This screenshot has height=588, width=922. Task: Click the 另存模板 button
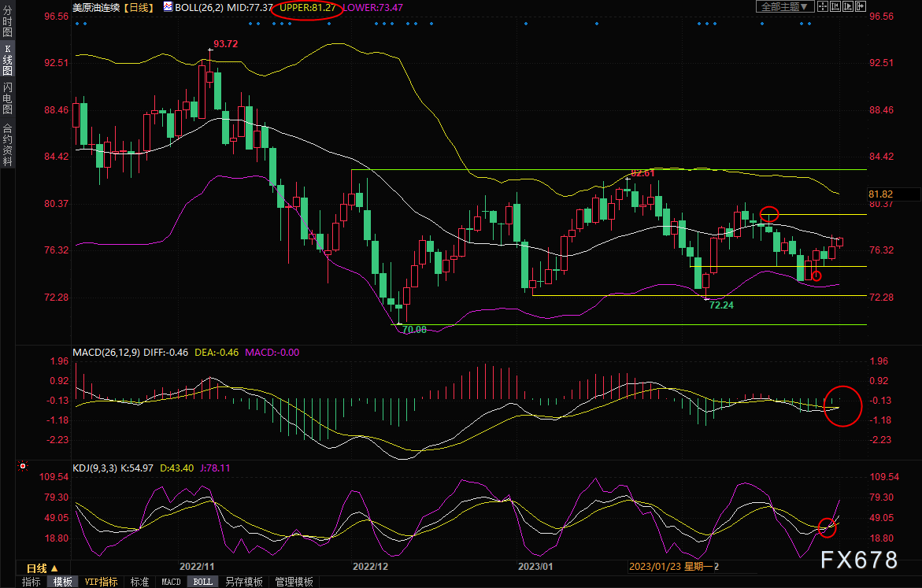point(243,582)
